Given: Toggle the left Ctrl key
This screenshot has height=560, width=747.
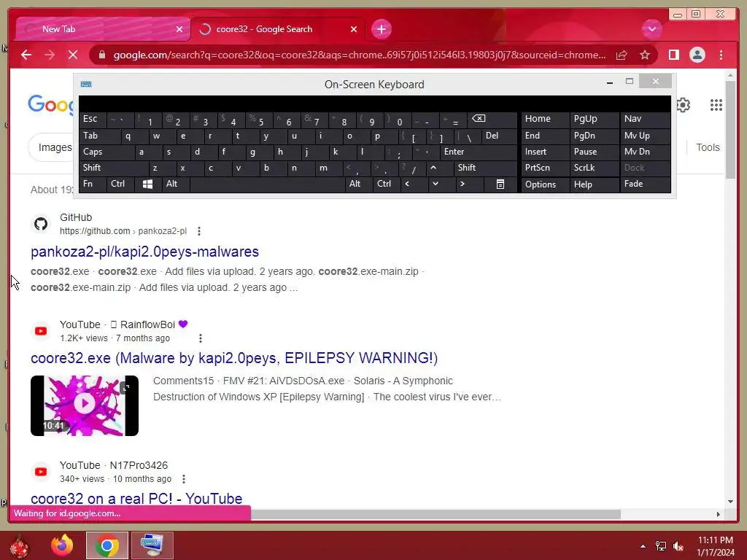Looking at the screenshot, I should pos(121,184).
